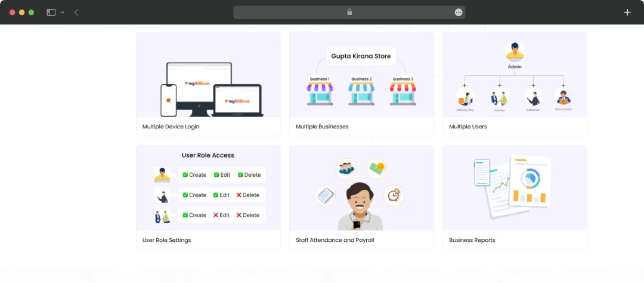Click the clock timer icon
Screen dimensions: 644x283
394,195
